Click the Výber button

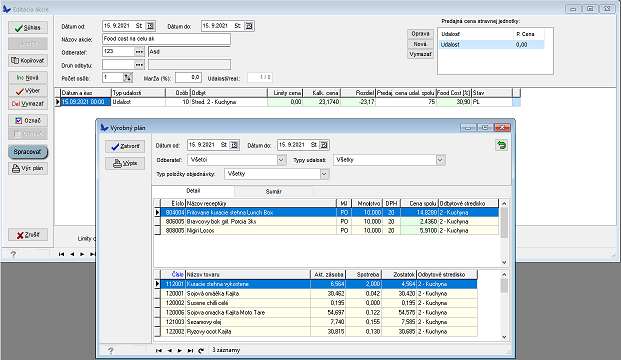[x=28, y=91]
